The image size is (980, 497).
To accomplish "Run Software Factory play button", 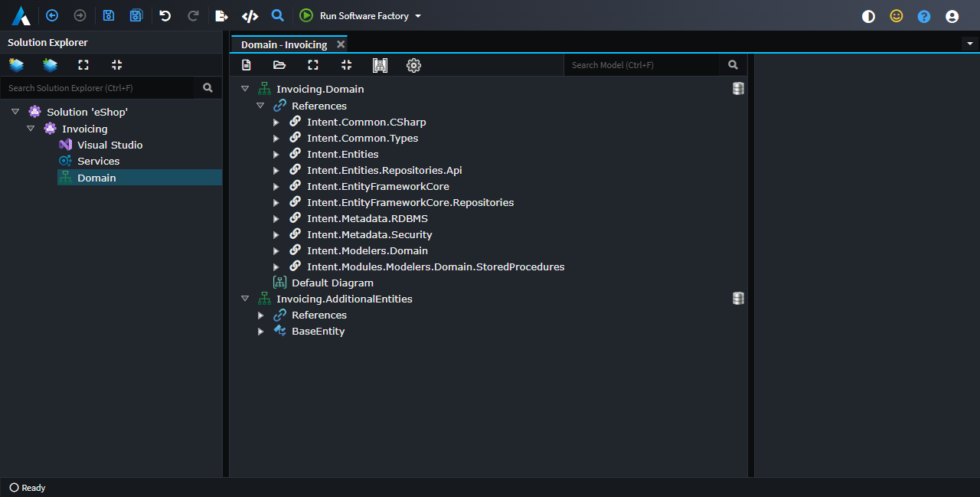I will tap(306, 15).
